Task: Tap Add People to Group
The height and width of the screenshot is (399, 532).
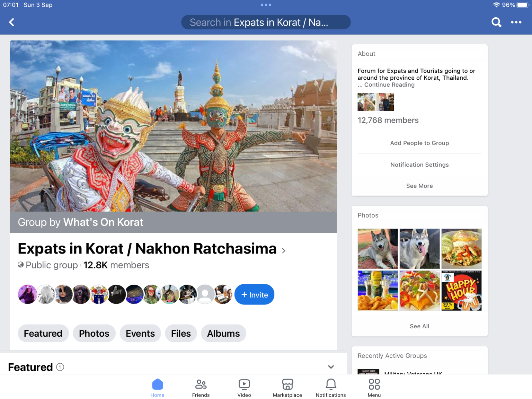Action: point(419,143)
